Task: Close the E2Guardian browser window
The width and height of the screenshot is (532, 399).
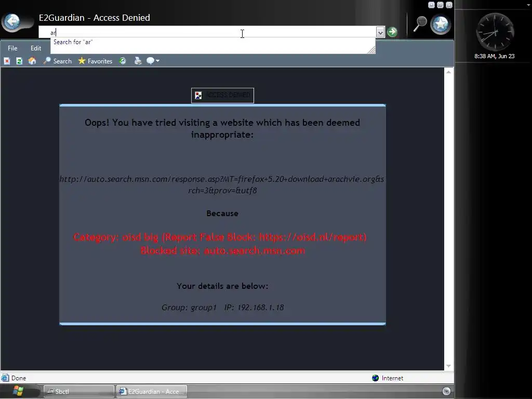Action: [x=449, y=5]
